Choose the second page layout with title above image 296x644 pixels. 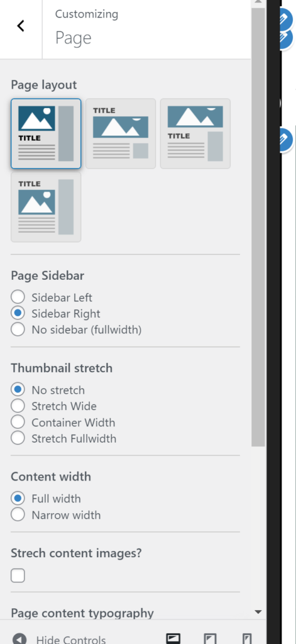click(x=121, y=133)
